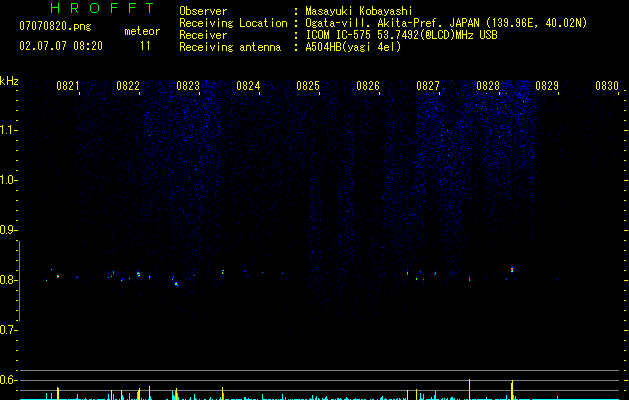Click the meteor count value 11
The width and height of the screenshot is (629, 400).
(x=145, y=46)
